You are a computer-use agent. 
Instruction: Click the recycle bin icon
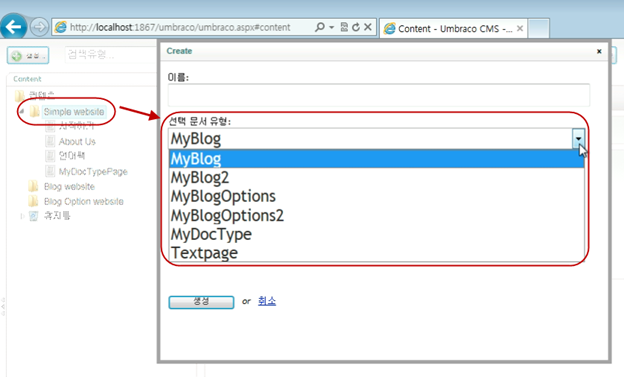pyautogui.click(x=34, y=216)
